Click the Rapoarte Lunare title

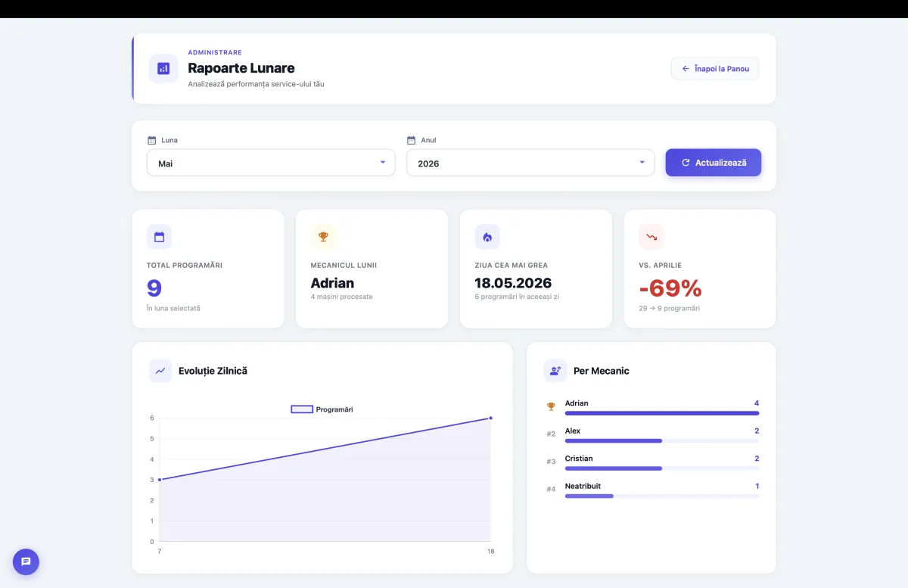pyautogui.click(x=241, y=68)
